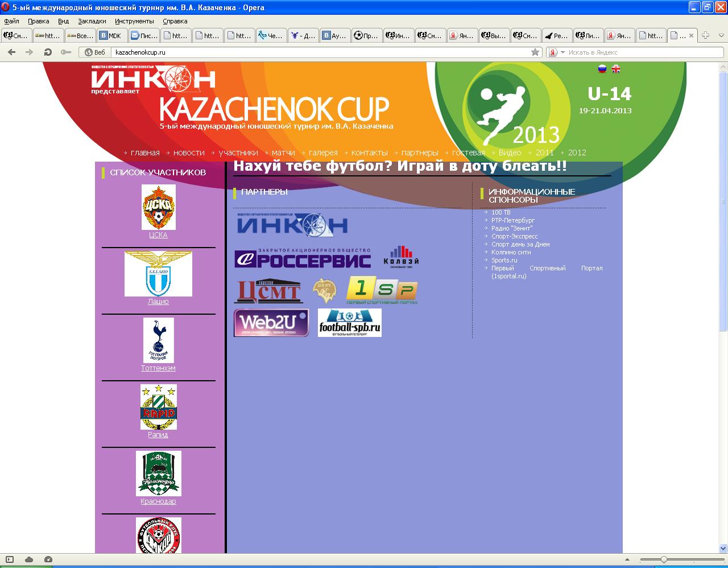Open the гостевая guestbook
Screen dimensions: 728x568
(469, 153)
